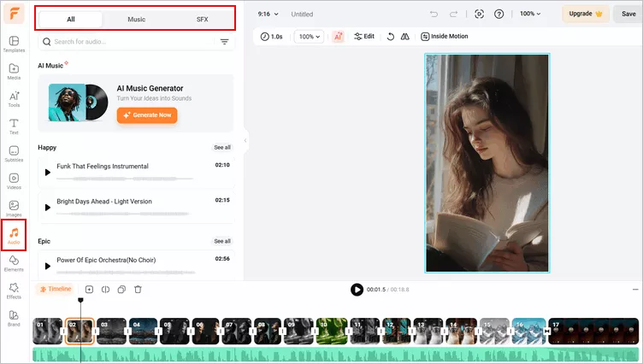This screenshot has width=643, height=364.
Task: See all Happy music tracks
Action: tap(222, 147)
